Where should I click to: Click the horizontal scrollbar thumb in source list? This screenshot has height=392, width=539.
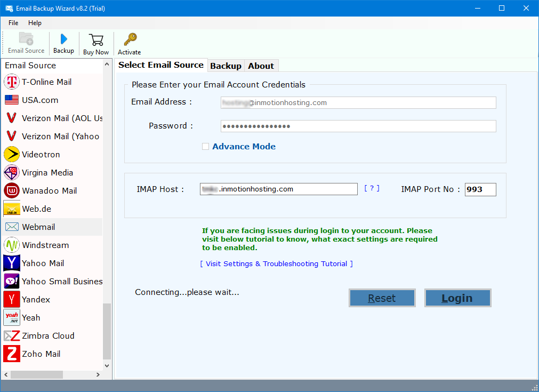tap(37, 374)
